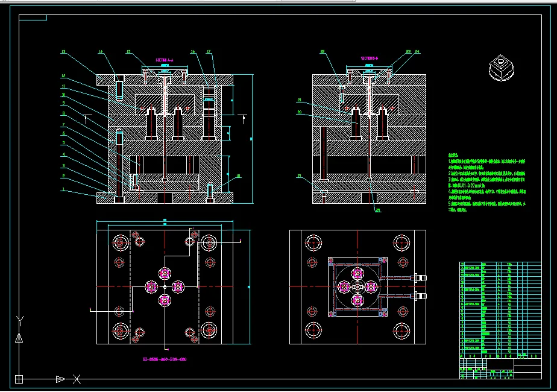The width and height of the screenshot is (557, 392).
Task: Click part balloon number 25
Action: tap(378, 210)
